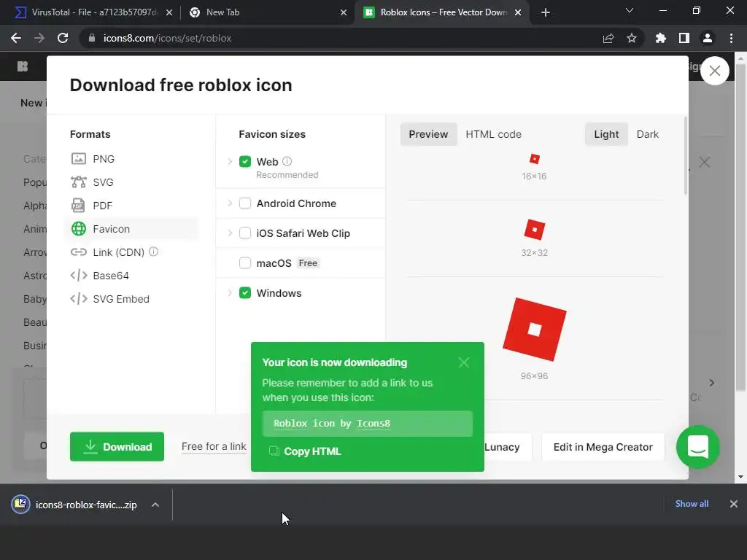Open the Icons8 chat support bubble
This screenshot has height=560, width=747.
click(698, 447)
